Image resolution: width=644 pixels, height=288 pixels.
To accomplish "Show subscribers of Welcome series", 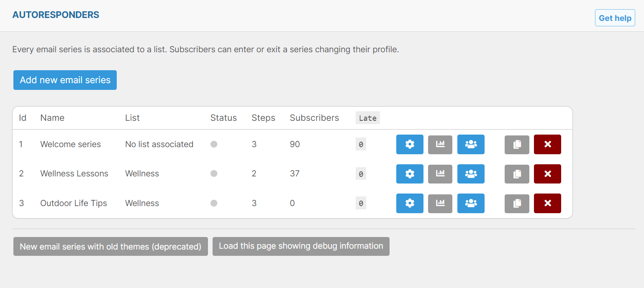I will tap(471, 144).
